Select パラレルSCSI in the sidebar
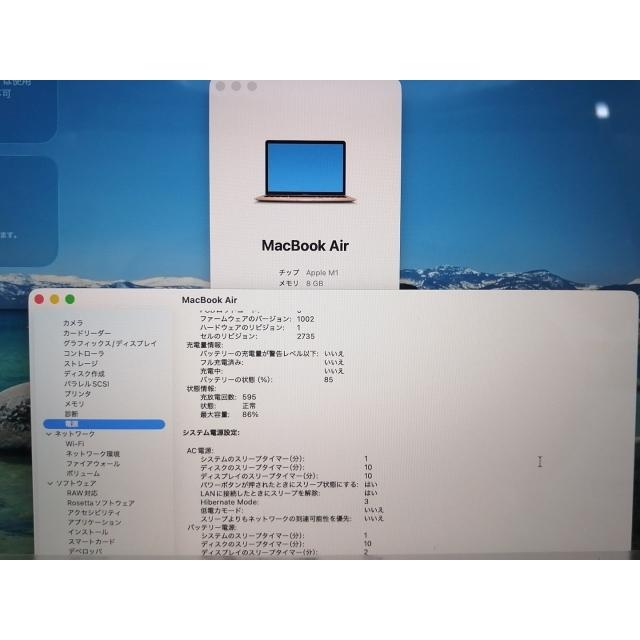 [x=87, y=384]
